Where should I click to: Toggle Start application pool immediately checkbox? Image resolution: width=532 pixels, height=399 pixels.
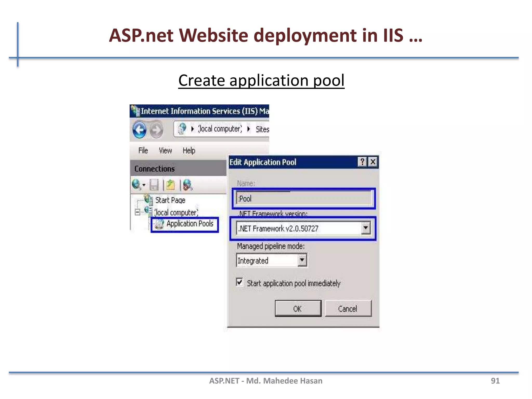(x=240, y=282)
